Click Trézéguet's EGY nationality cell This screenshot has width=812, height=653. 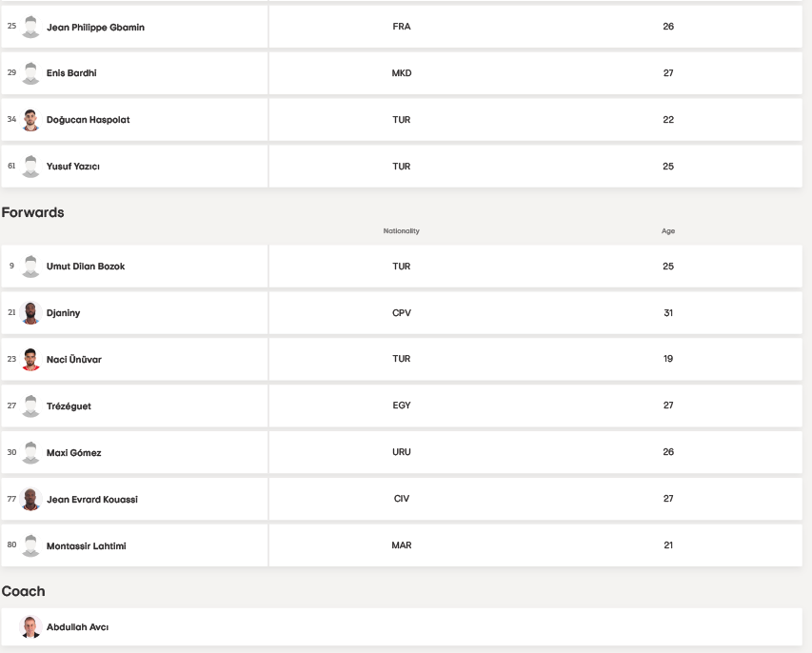pyautogui.click(x=402, y=406)
